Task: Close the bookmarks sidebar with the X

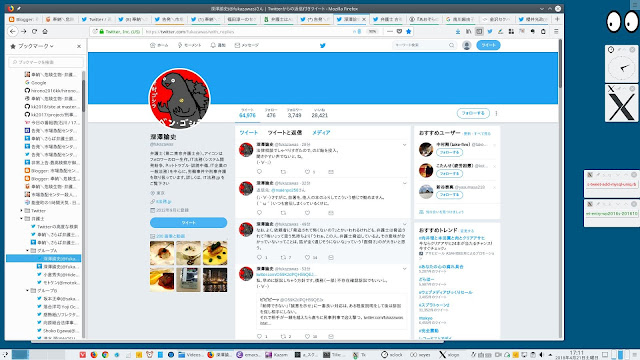Action: 79,46
